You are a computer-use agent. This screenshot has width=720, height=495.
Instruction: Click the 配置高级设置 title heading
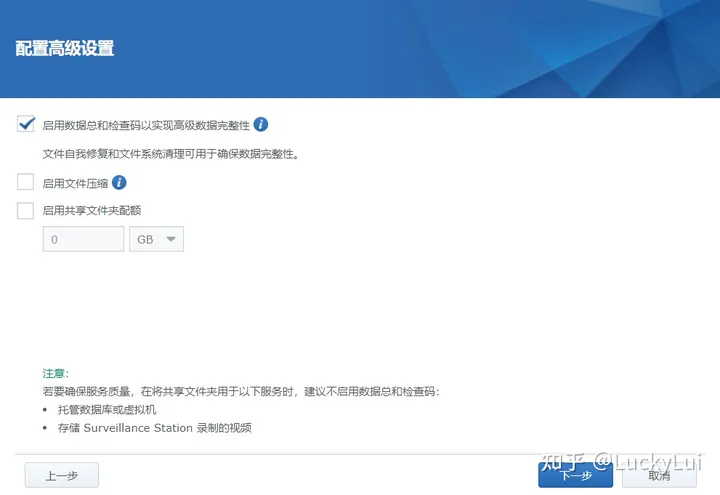pos(65,48)
